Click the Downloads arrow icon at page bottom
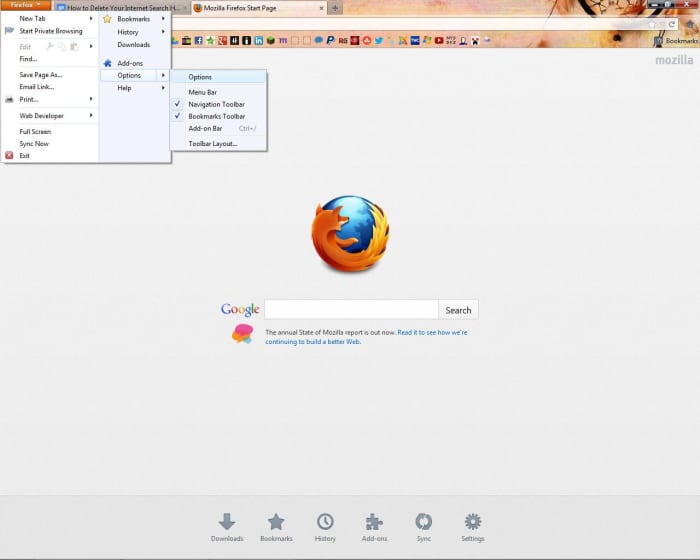700x560 pixels. [227, 521]
